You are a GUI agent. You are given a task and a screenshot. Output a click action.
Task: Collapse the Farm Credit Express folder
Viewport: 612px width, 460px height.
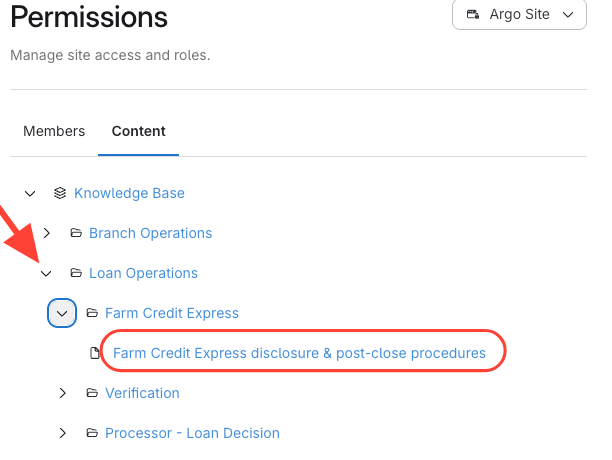click(x=62, y=313)
